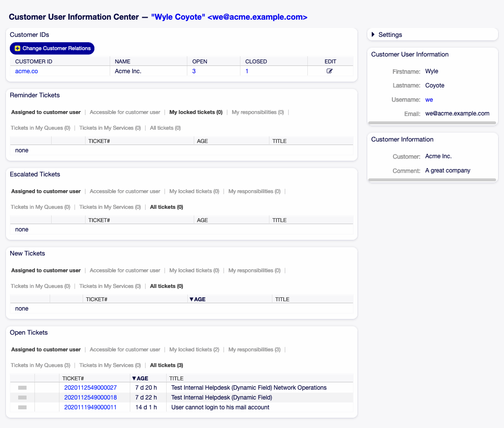The height and width of the screenshot is (428, 504).
Task: Click the state icon beside ticket 2020112549000027
Action: [22, 387]
